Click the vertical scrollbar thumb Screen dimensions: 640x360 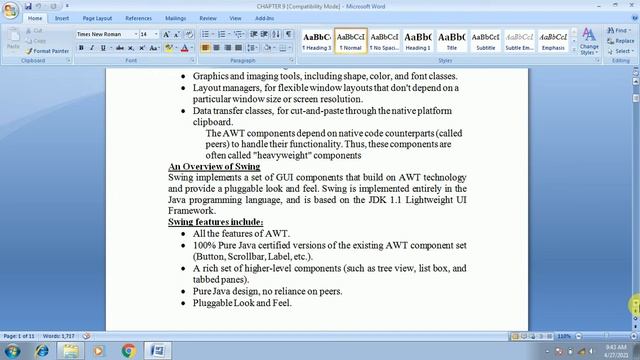(x=636, y=98)
